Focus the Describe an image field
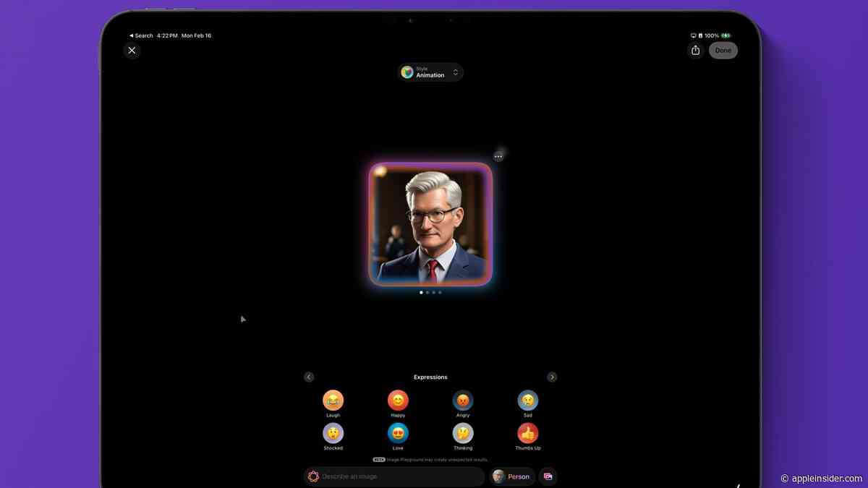 pos(394,476)
